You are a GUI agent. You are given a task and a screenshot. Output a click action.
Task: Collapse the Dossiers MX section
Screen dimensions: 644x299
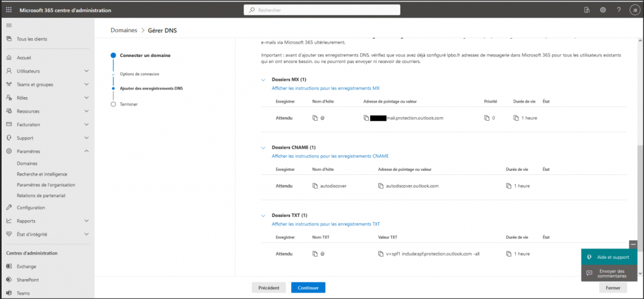coord(264,79)
